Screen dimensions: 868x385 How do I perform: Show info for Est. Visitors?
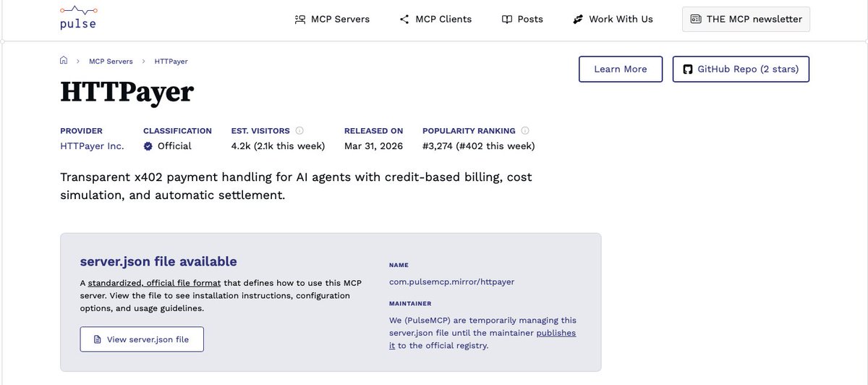click(299, 131)
